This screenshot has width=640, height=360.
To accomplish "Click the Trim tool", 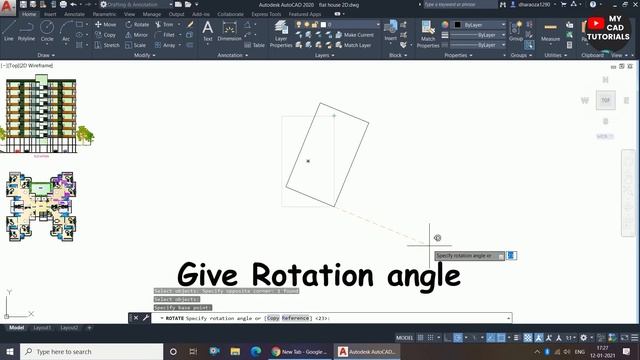I will click(x=164, y=24).
